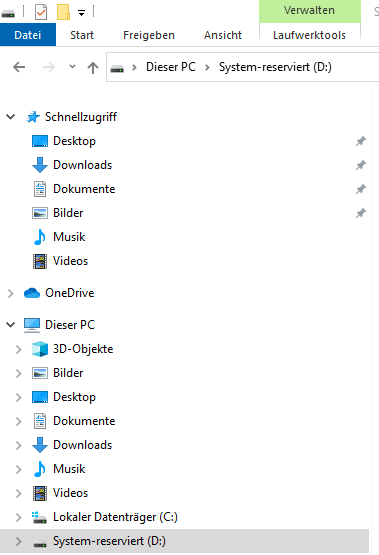Select Desktop under Dieser PC
Viewport: 379px width, 555px height.
[74, 397]
